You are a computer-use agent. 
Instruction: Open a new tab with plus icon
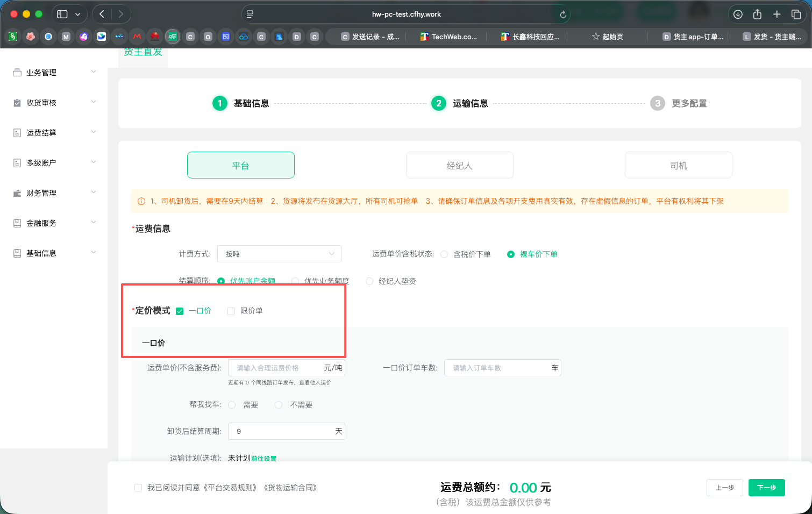(777, 15)
